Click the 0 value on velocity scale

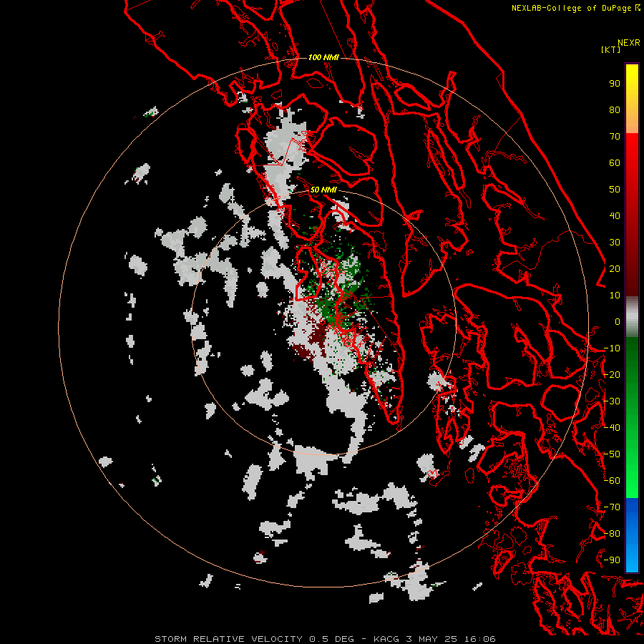pos(618,322)
